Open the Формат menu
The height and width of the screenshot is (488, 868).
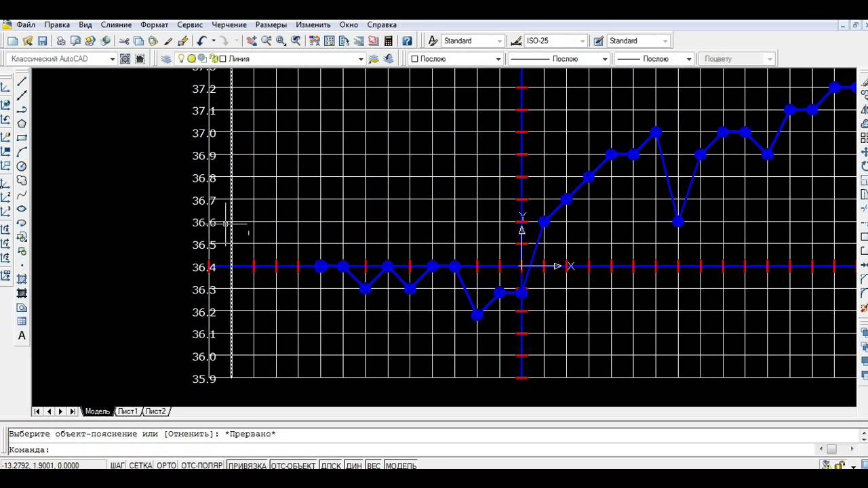click(x=154, y=25)
